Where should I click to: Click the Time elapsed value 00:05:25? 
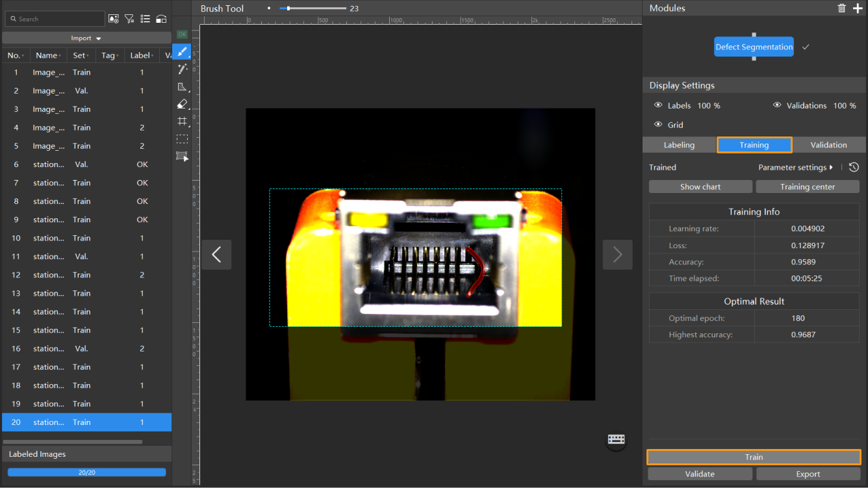pos(806,278)
